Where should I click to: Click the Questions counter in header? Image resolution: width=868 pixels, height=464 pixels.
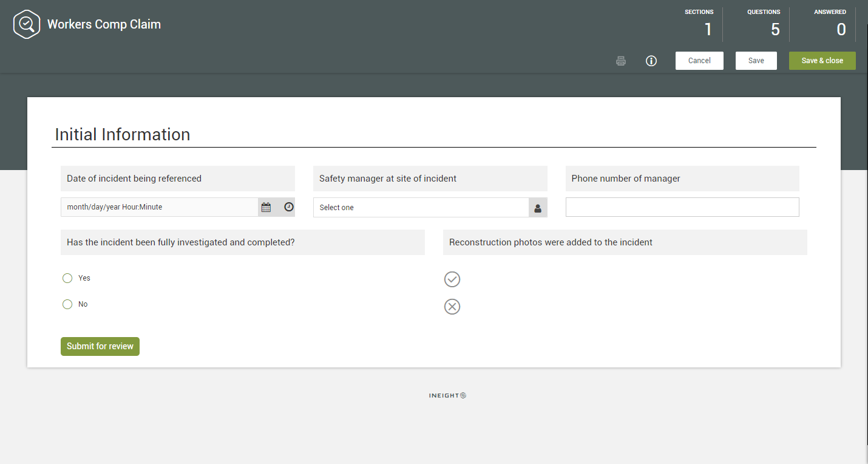coord(764,24)
